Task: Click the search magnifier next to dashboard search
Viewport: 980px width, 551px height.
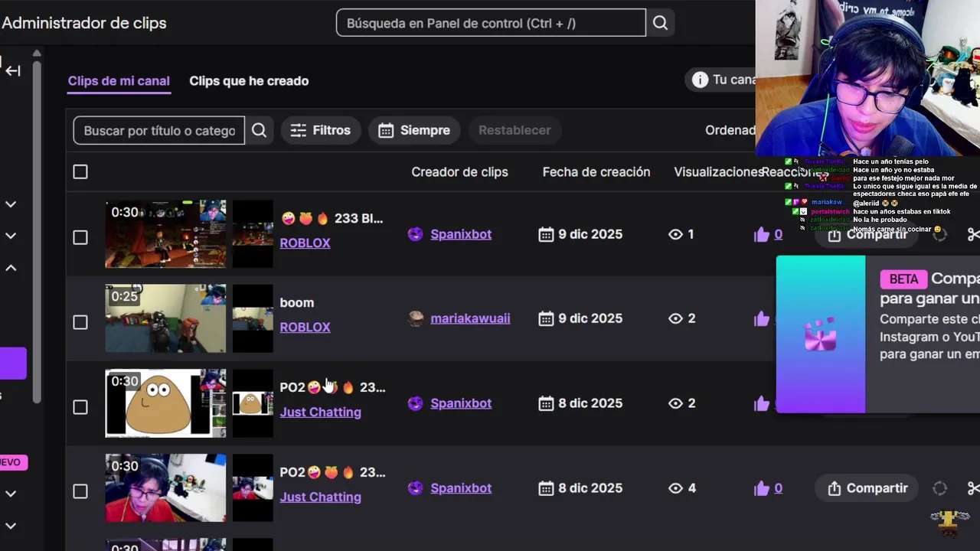Action: 660,23
